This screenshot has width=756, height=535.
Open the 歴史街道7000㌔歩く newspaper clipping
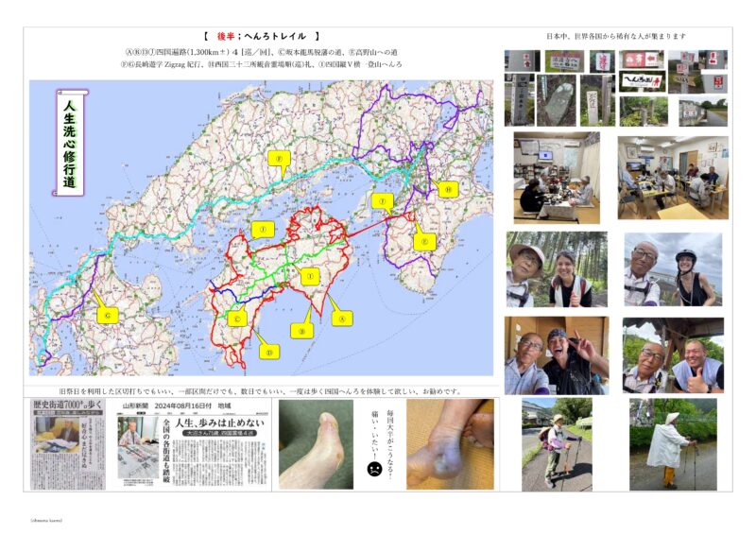[67, 444]
